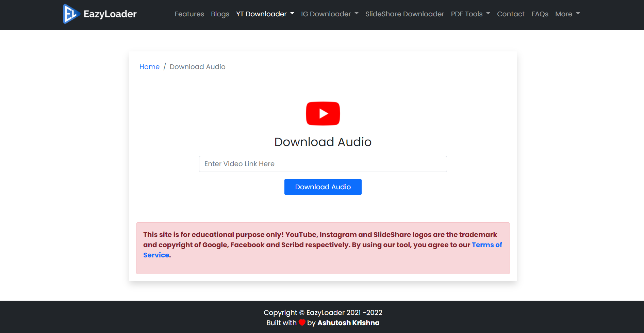
Task: Expand the YT Downloader dropdown
Action: [265, 14]
